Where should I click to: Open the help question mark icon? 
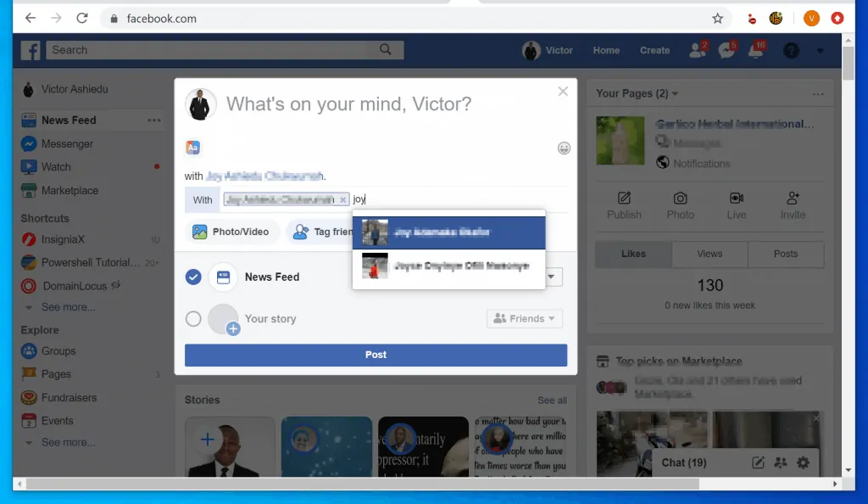click(x=791, y=50)
